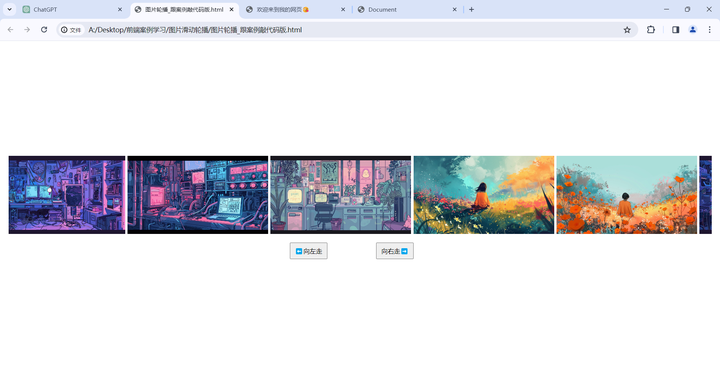Switch to the ChatGPT tab
Viewport: 720px width, 383px height.
[73, 10]
